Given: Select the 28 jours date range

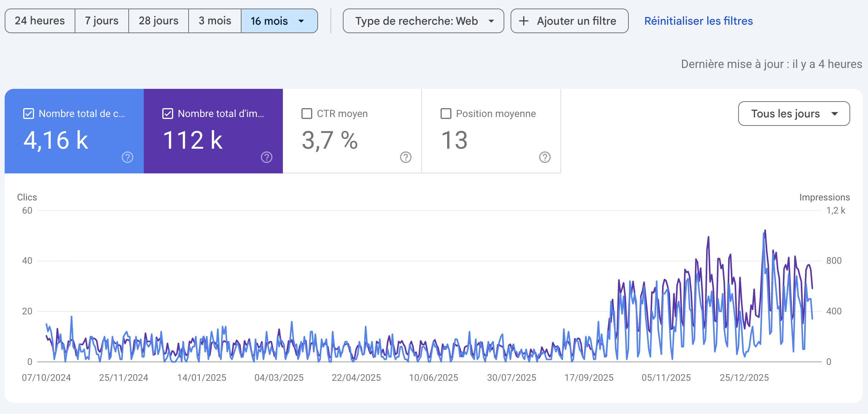Looking at the screenshot, I should tap(158, 21).
